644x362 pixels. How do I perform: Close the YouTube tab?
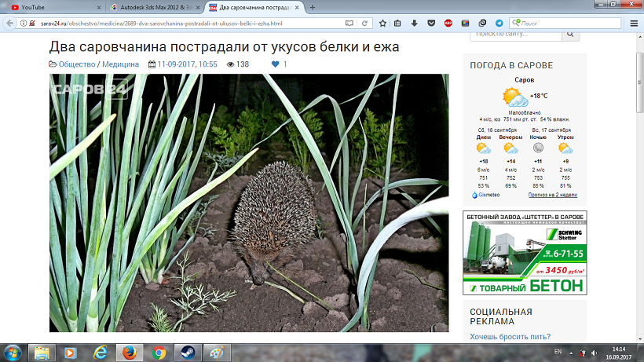click(99, 7)
